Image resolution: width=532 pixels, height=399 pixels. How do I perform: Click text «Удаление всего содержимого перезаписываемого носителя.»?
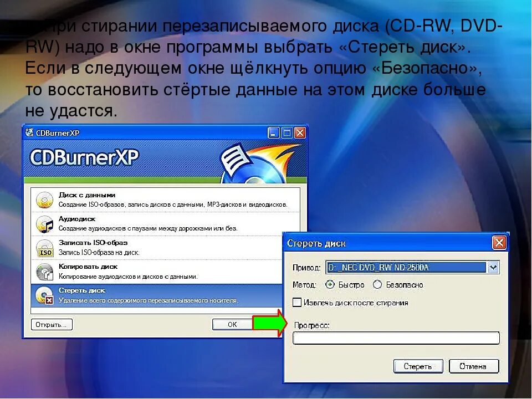point(149,300)
